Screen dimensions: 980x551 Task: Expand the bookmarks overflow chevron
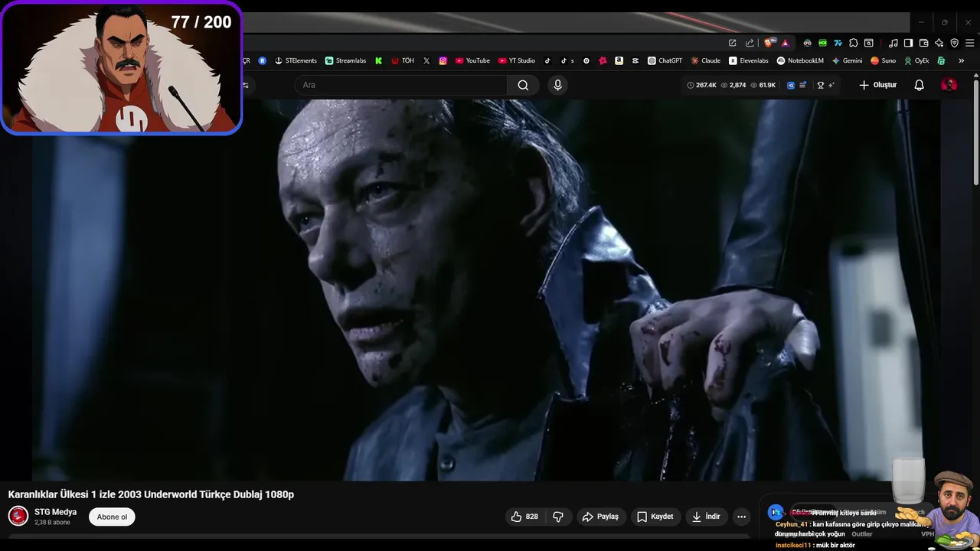pyautogui.click(x=962, y=60)
